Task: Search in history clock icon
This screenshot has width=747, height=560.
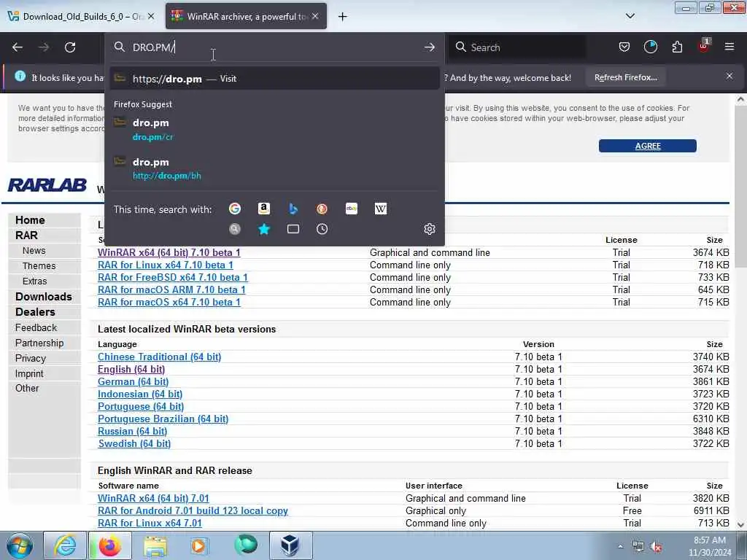Action: point(322,229)
